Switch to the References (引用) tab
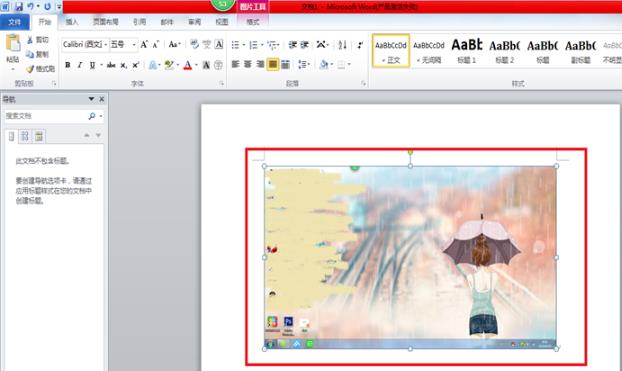The image size is (622, 371). 139,22
